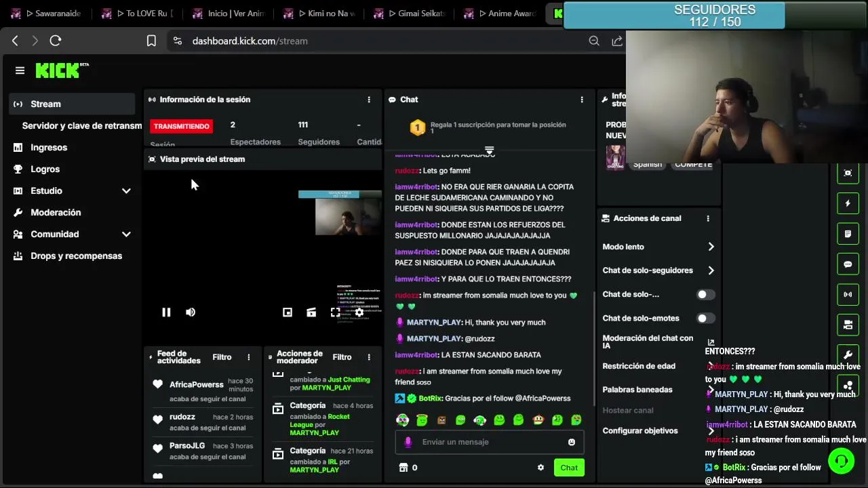Click the speech bubble icon in right sidebar
This screenshot has width=868, height=488.
pyautogui.click(x=848, y=264)
